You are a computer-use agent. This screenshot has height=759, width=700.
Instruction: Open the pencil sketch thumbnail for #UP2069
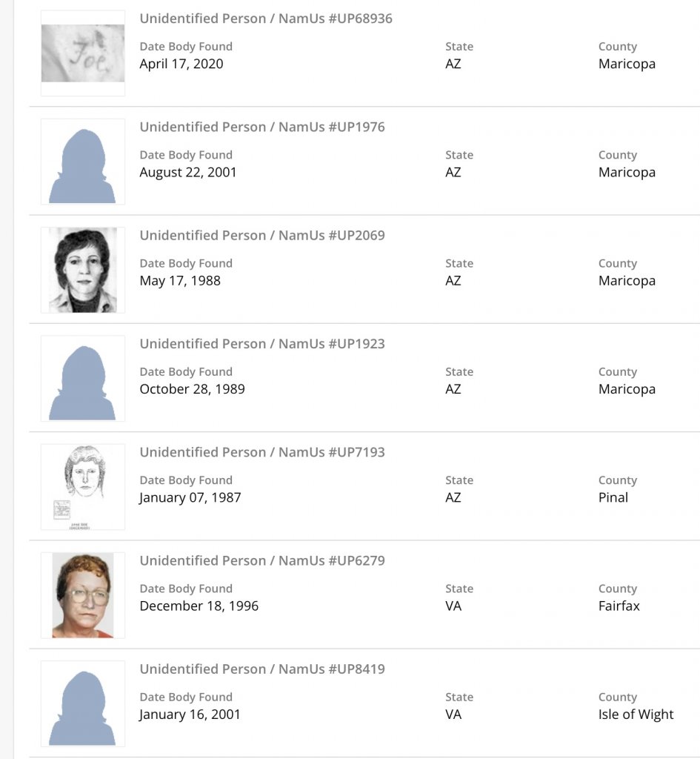pyautogui.click(x=82, y=270)
